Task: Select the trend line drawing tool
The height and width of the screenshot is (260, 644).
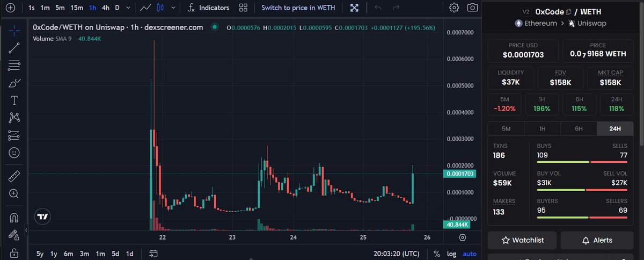Action: point(14,49)
